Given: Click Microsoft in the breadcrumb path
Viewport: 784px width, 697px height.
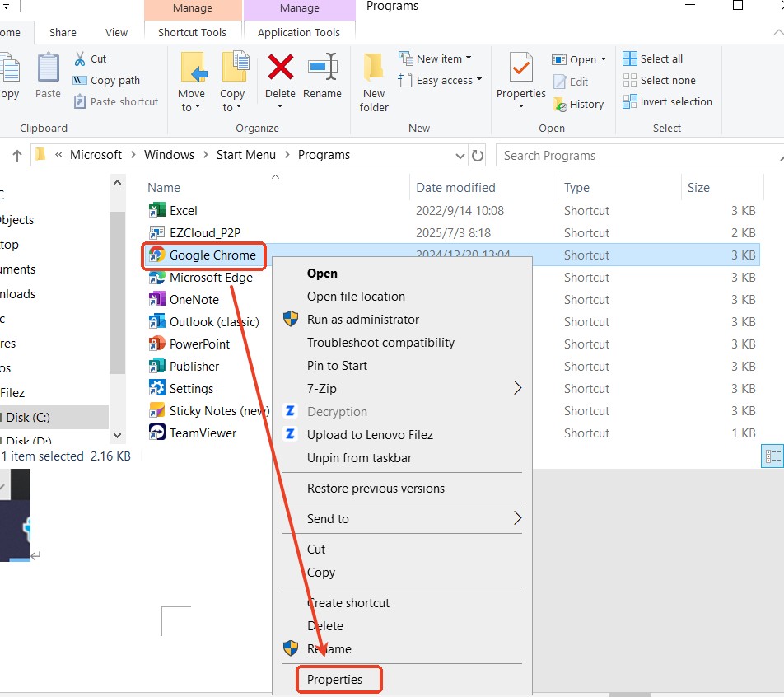Looking at the screenshot, I should click(x=96, y=155).
